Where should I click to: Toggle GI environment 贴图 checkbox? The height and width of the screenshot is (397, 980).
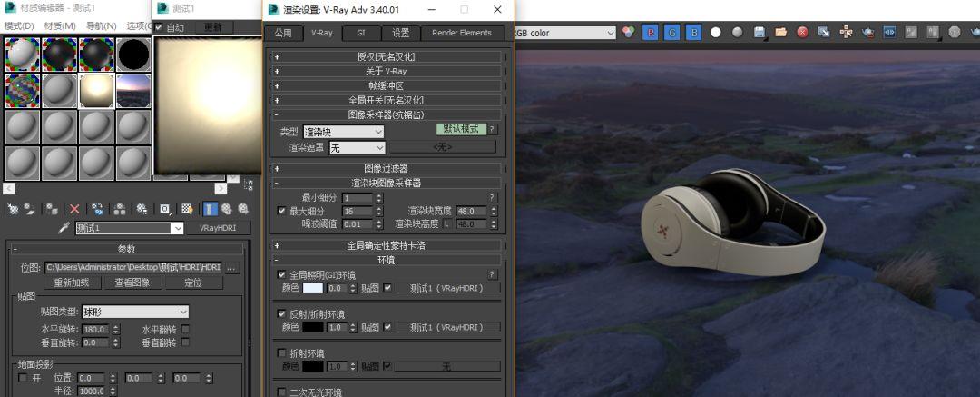[x=387, y=288]
